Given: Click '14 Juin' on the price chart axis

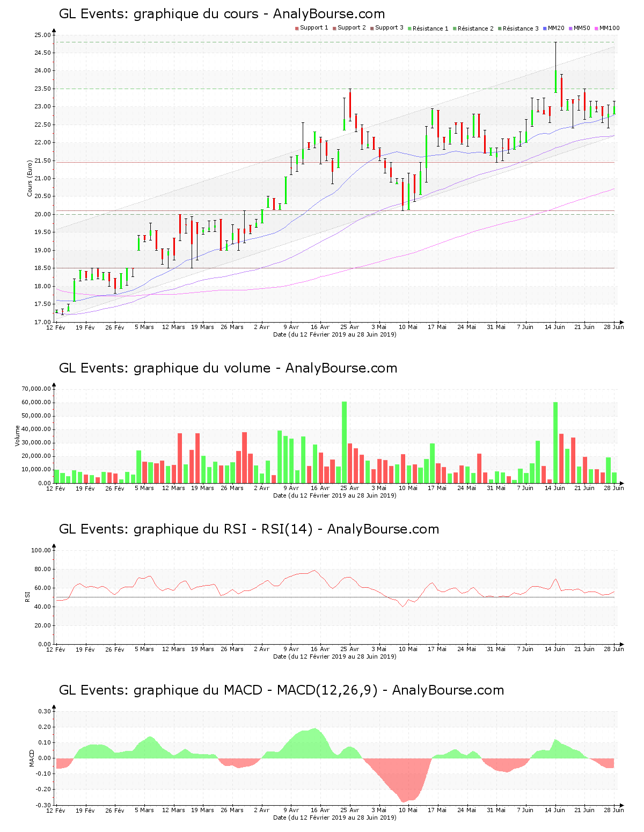Looking at the screenshot, I should (x=555, y=327).
